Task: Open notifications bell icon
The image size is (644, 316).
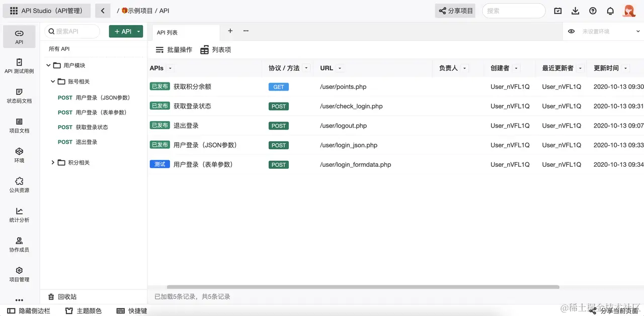Action: pos(610,11)
